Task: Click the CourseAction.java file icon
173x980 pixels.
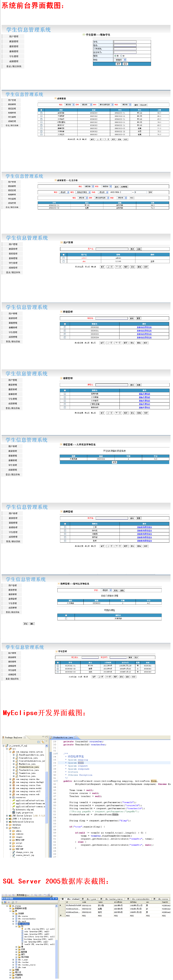Action: 17,758
